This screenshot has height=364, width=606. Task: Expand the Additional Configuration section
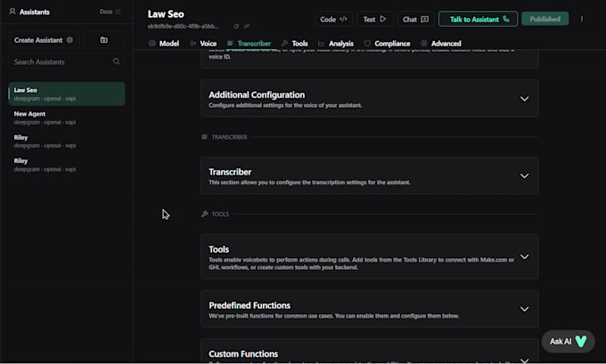370,99
